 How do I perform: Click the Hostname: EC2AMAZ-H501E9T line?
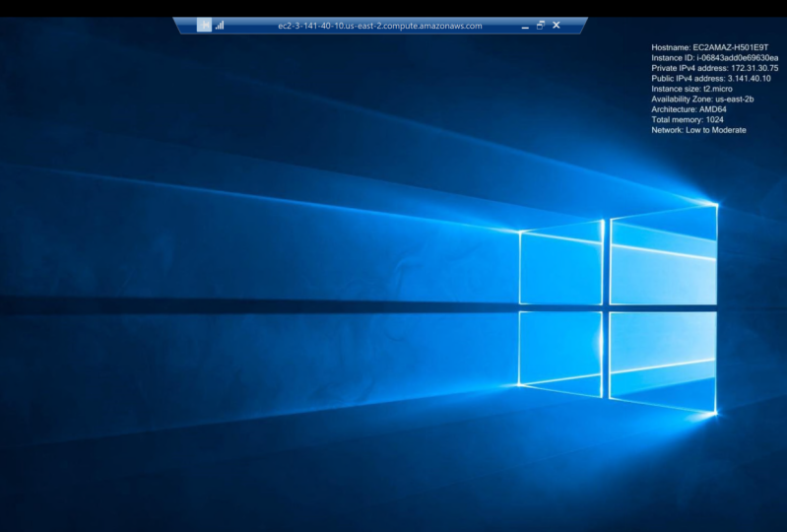[x=710, y=47]
